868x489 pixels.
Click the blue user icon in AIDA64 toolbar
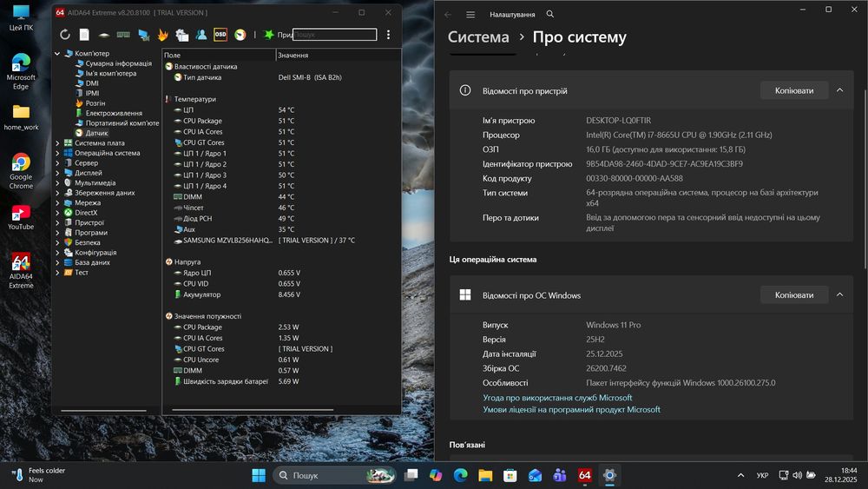pos(201,35)
